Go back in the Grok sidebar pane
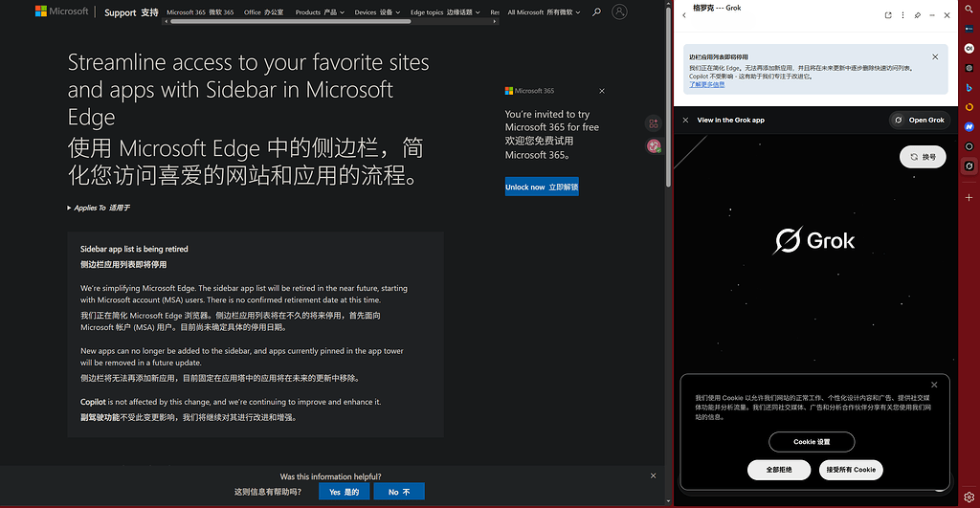Viewport: 980px width, 508px height. coord(684,15)
